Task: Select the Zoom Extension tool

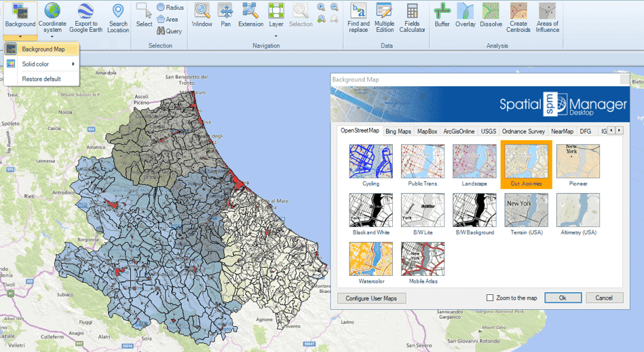Action: (250, 11)
